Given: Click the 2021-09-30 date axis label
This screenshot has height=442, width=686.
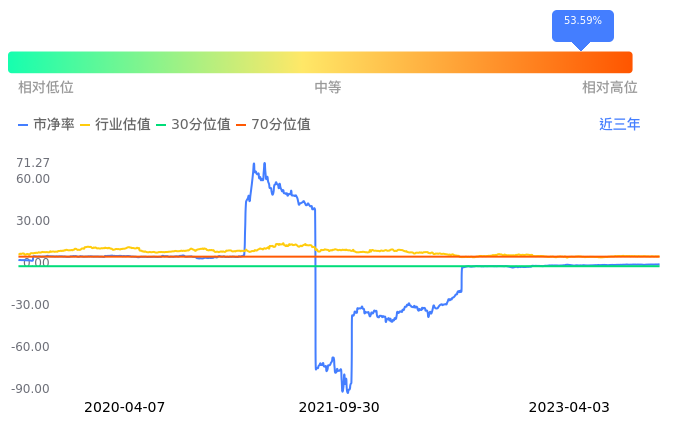Looking at the screenshot, I should point(340,408).
